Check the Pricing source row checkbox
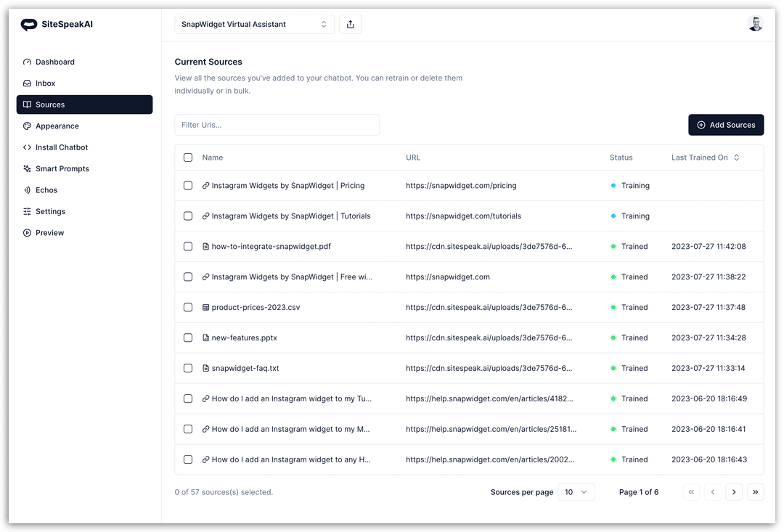784x532 pixels. pos(188,186)
